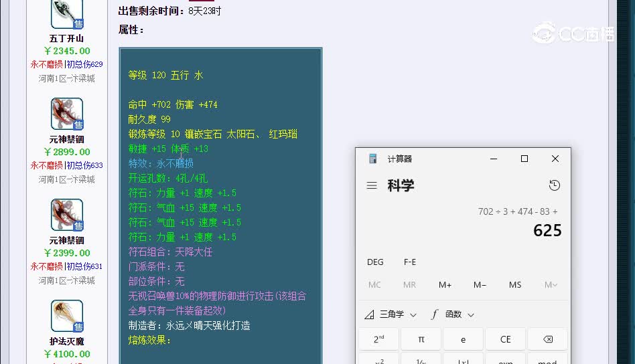Click the M+ memory add button
The width and height of the screenshot is (635, 364).
pyautogui.click(x=445, y=285)
